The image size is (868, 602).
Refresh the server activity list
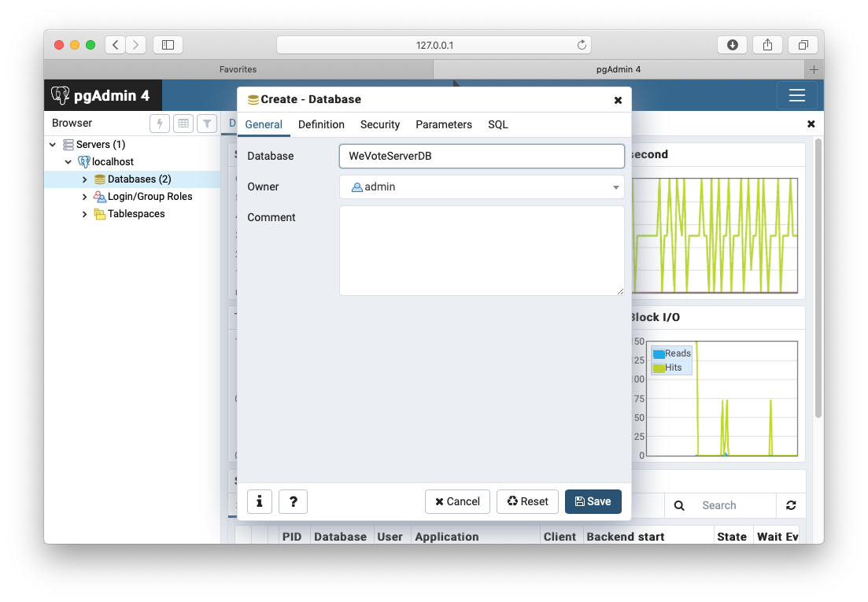(x=791, y=505)
